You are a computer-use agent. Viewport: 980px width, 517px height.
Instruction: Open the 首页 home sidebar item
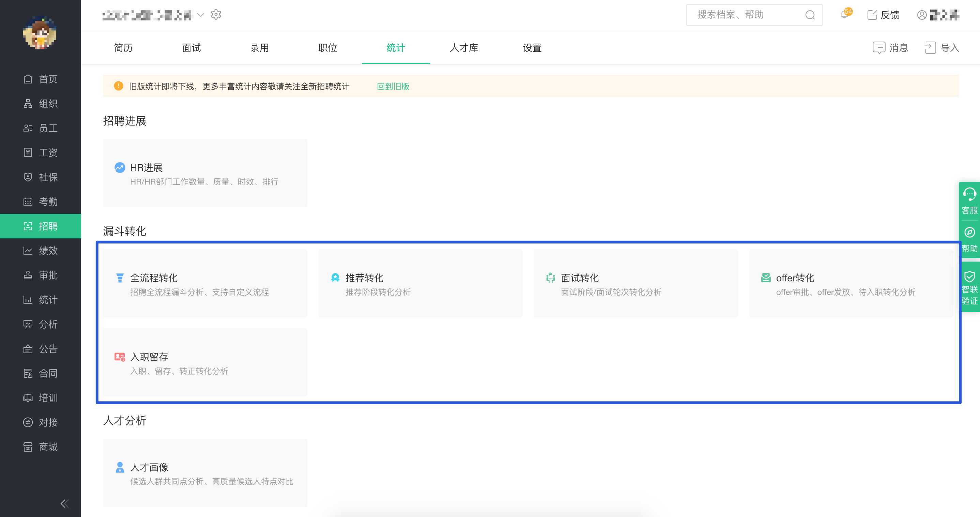pos(40,79)
